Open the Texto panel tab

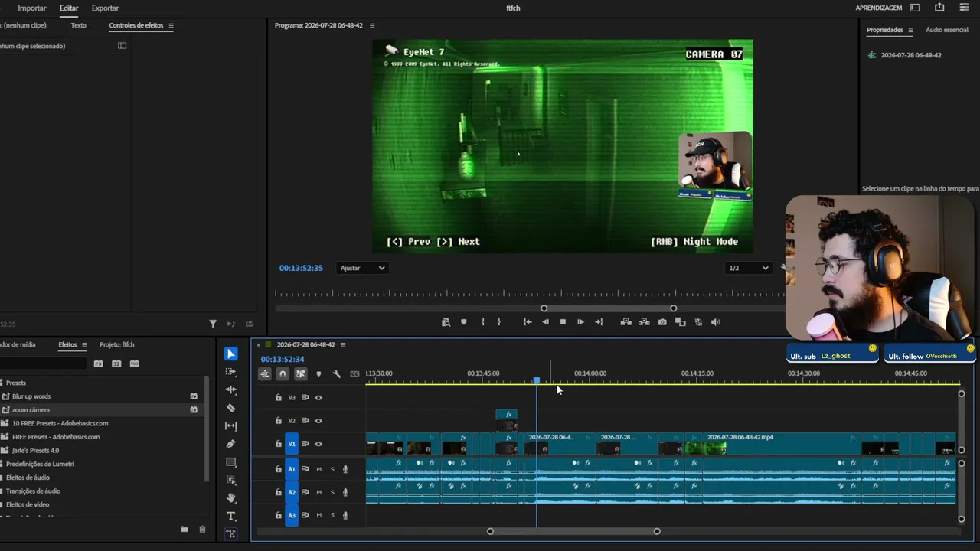[78, 25]
